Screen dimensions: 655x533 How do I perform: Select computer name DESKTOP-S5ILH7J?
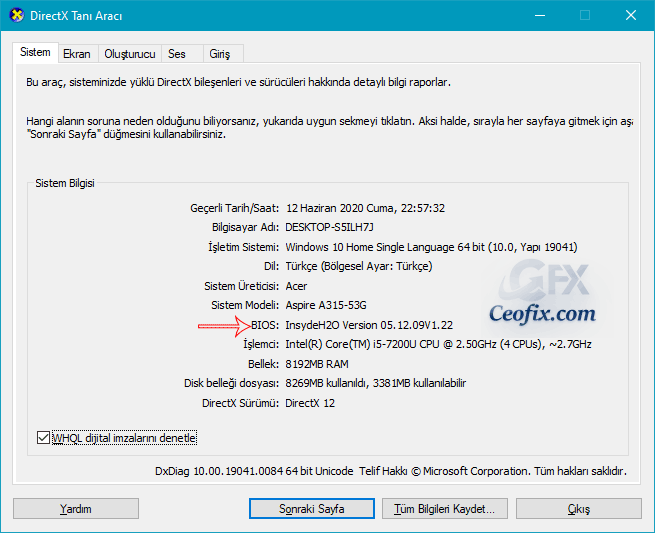click(x=329, y=227)
